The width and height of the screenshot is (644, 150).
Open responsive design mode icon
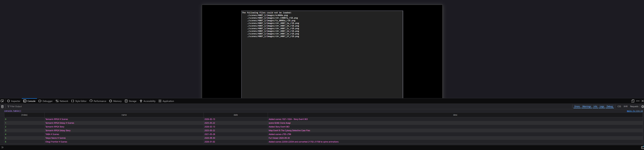coord(633,101)
